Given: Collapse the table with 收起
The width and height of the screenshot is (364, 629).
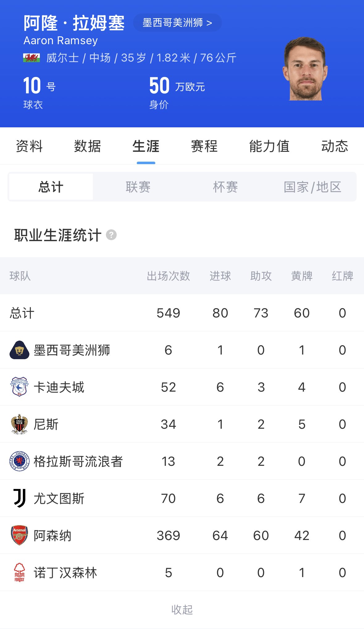Looking at the screenshot, I should tap(182, 610).
